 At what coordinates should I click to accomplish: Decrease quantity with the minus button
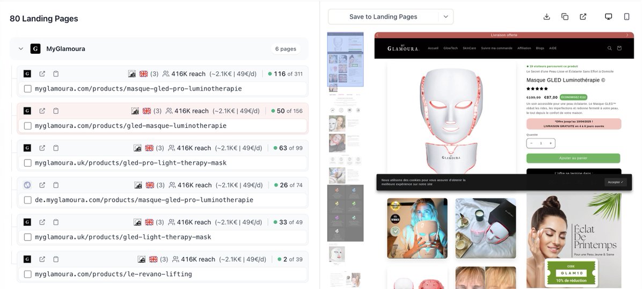[531, 143]
